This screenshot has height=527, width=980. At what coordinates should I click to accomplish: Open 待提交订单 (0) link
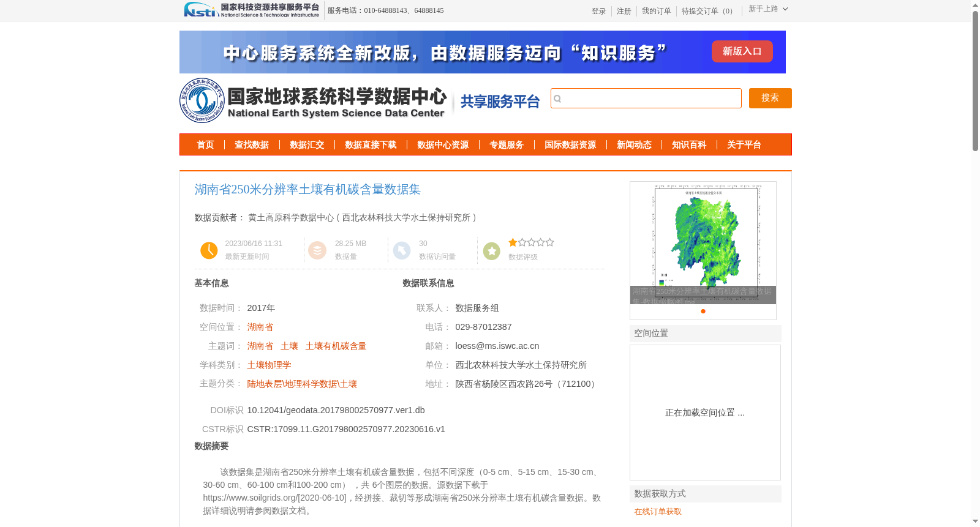(x=709, y=11)
